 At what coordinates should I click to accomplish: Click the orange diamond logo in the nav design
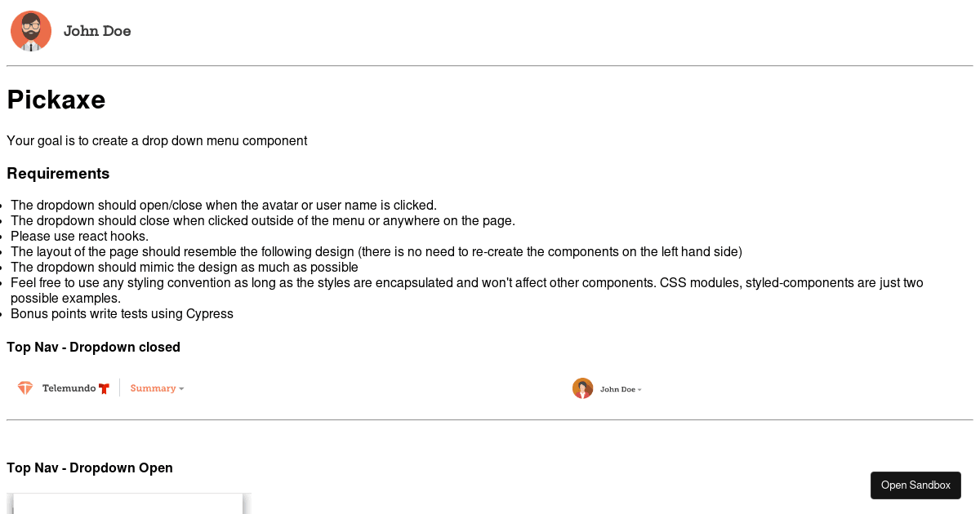click(26, 388)
